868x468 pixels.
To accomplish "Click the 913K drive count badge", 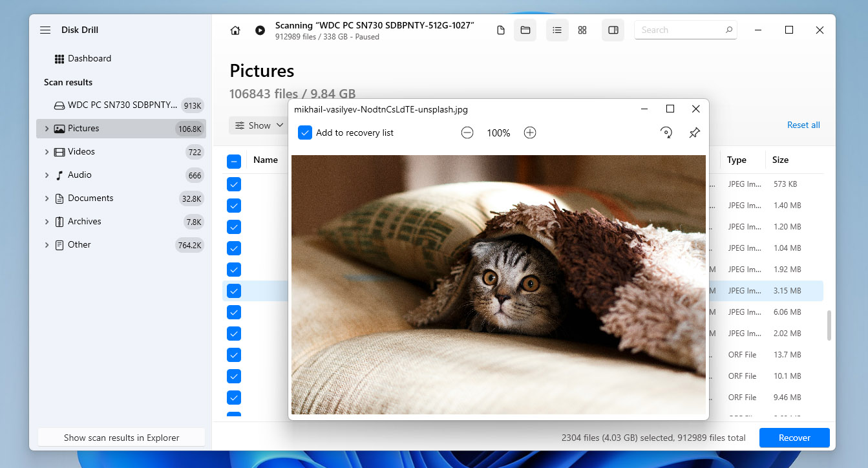I will coord(193,106).
